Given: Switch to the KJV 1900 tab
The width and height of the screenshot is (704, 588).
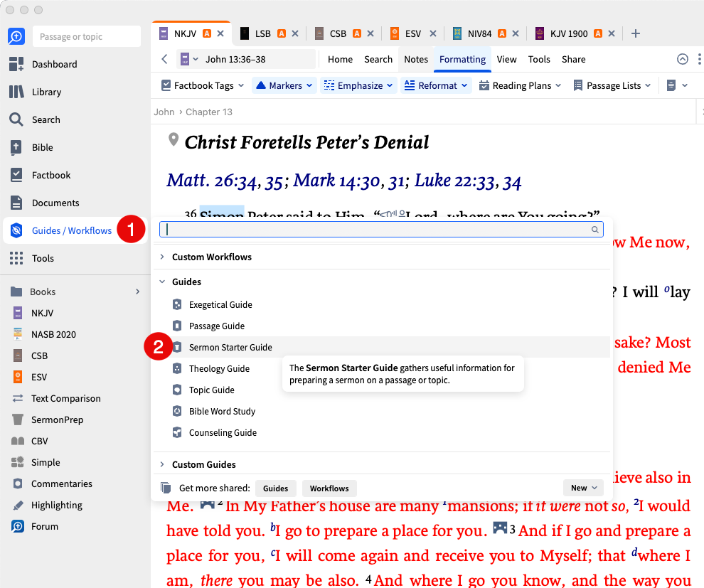Looking at the screenshot, I should (568, 33).
